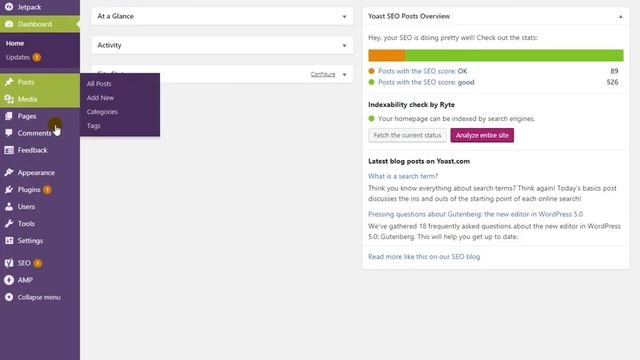Choose Add New in Posts flyout
This screenshot has width=640, height=360.
tap(100, 98)
